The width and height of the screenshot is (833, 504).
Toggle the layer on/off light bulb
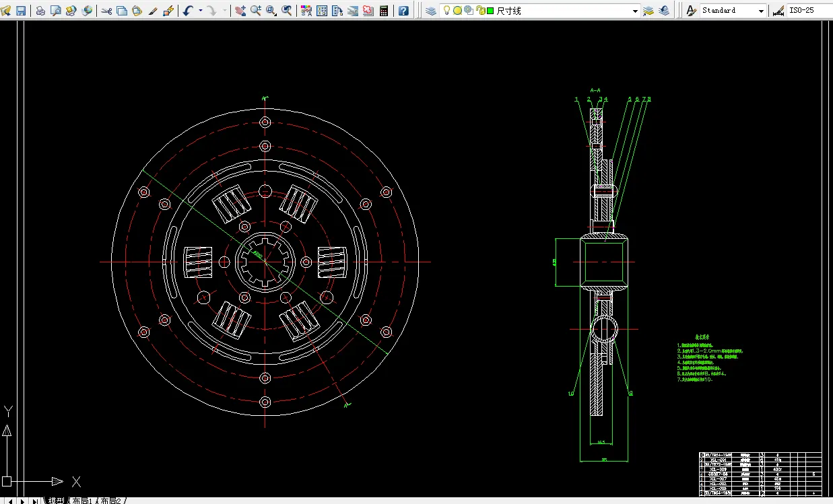[x=447, y=11]
